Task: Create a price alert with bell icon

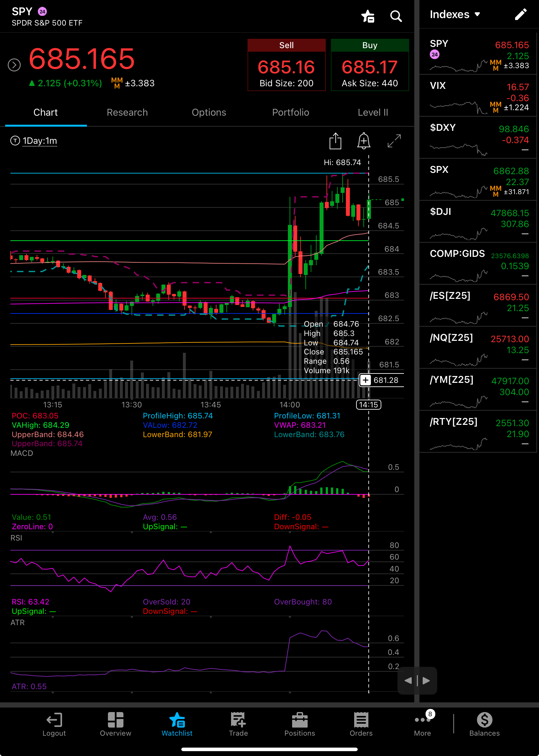Action: [364, 141]
